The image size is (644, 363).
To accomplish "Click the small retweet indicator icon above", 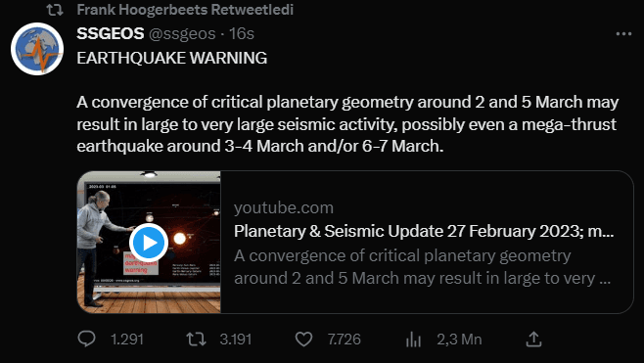I will pos(54,10).
